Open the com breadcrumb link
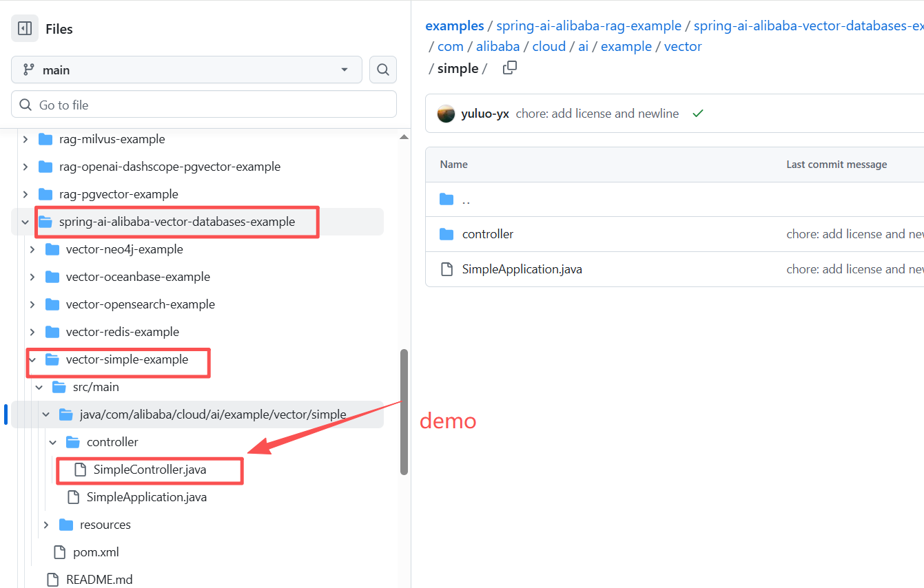 point(451,46)
